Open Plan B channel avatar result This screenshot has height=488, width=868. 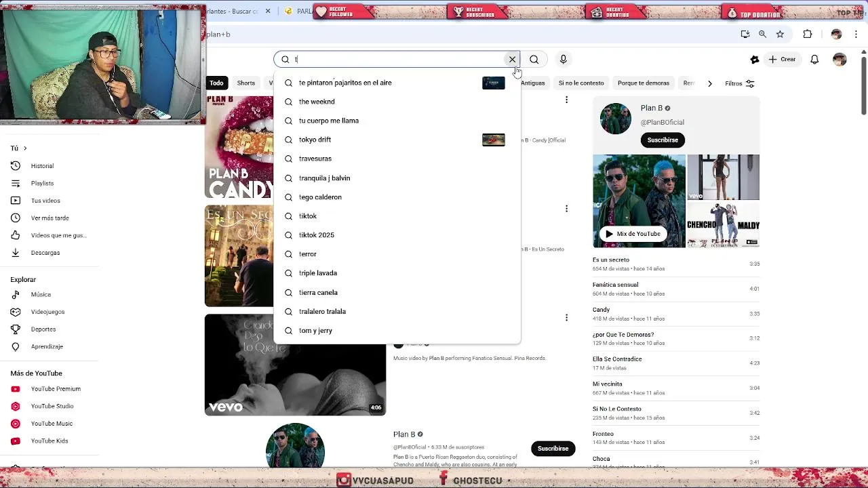click(x=295, y=445)
